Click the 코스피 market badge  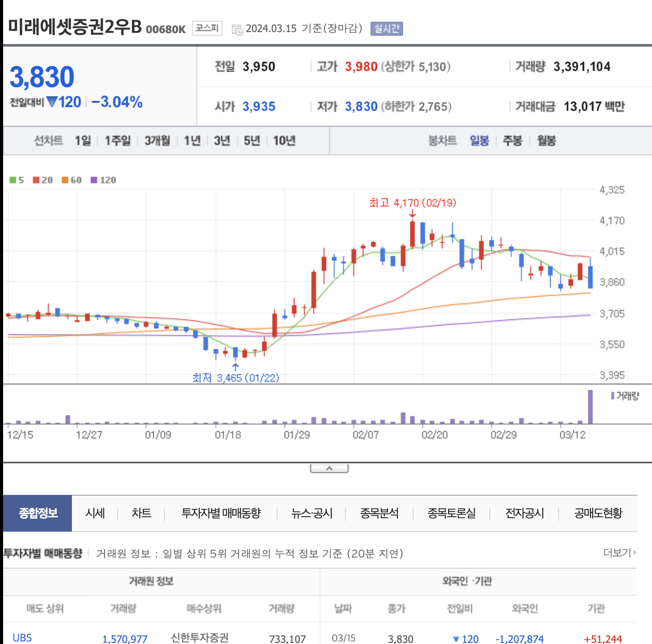[207, 28]
